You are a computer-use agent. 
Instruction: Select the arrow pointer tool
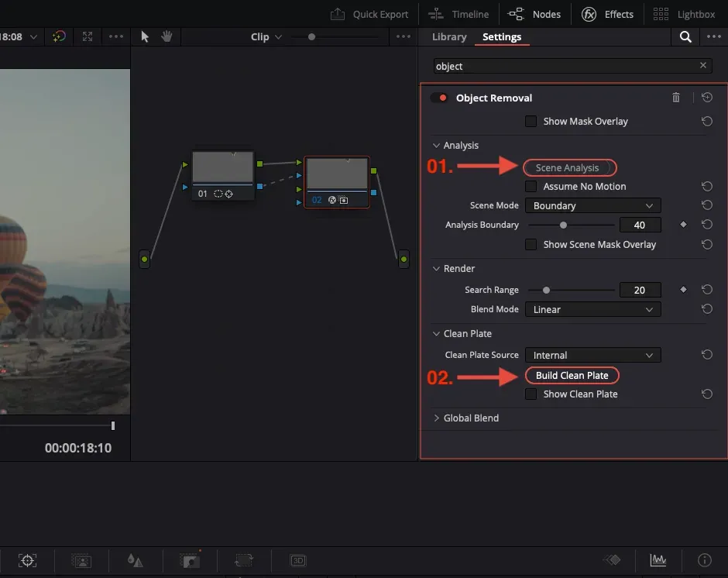pos(144,36)
